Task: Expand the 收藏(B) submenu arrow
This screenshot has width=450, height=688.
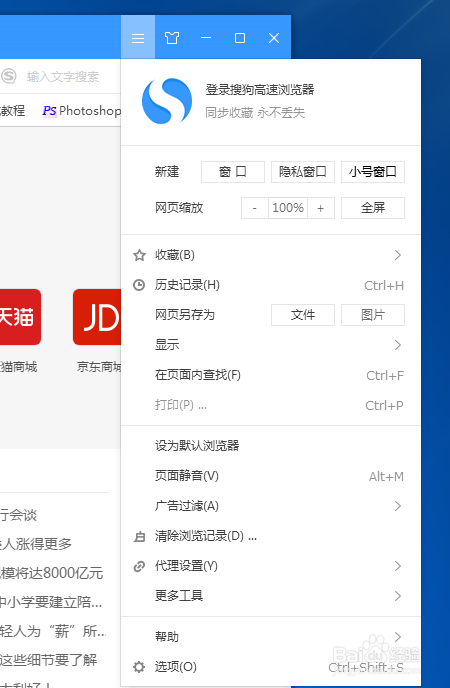Action: pyautogui.click(x=398, y=255)
